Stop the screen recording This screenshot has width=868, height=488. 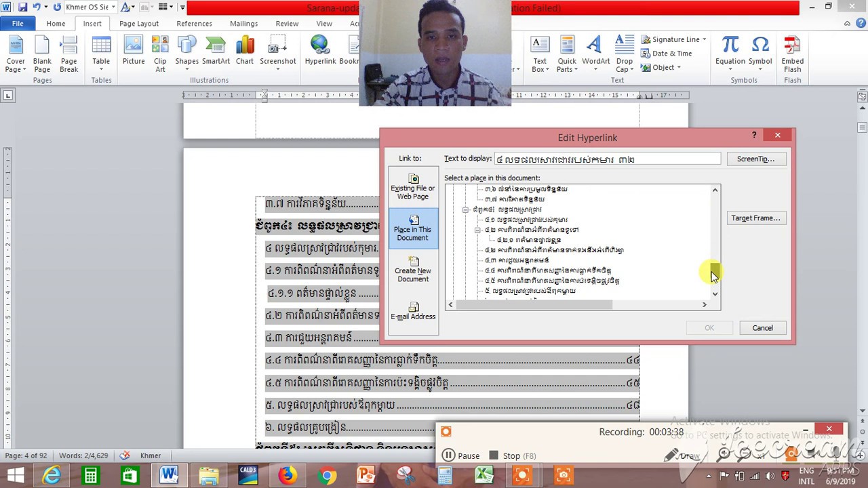click(x=513, y=456)
